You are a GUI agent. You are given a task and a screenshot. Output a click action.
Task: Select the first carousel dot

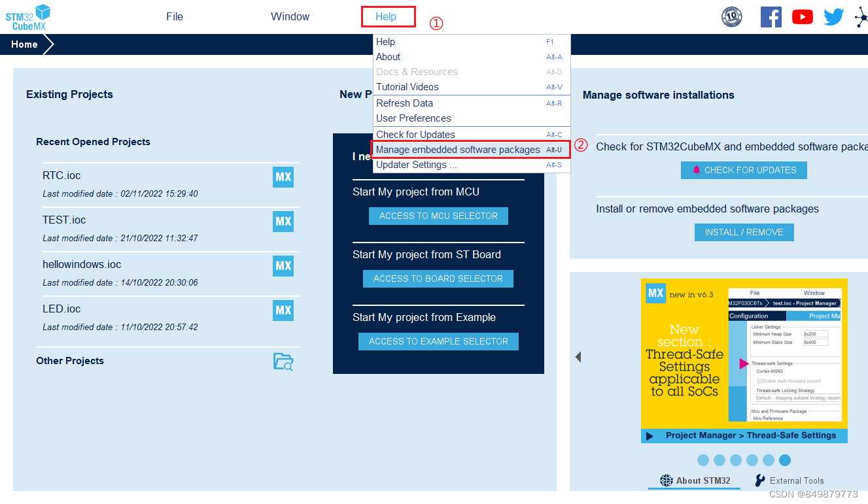703,460
